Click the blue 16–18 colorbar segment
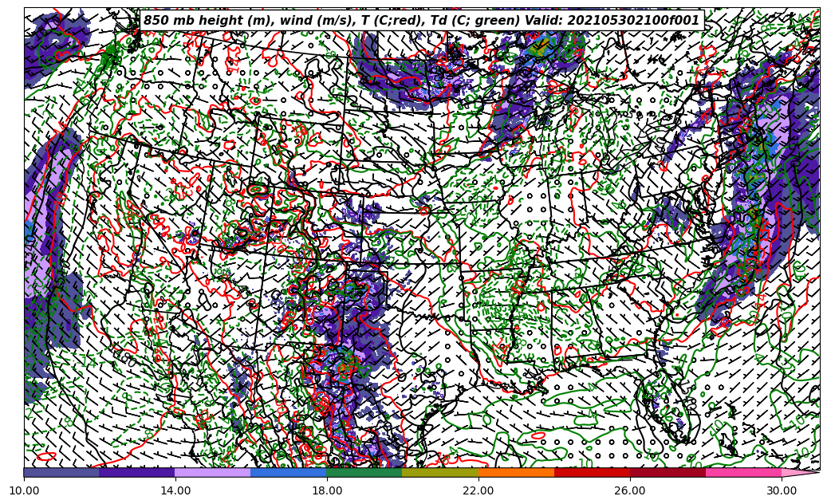 point(289,473)
